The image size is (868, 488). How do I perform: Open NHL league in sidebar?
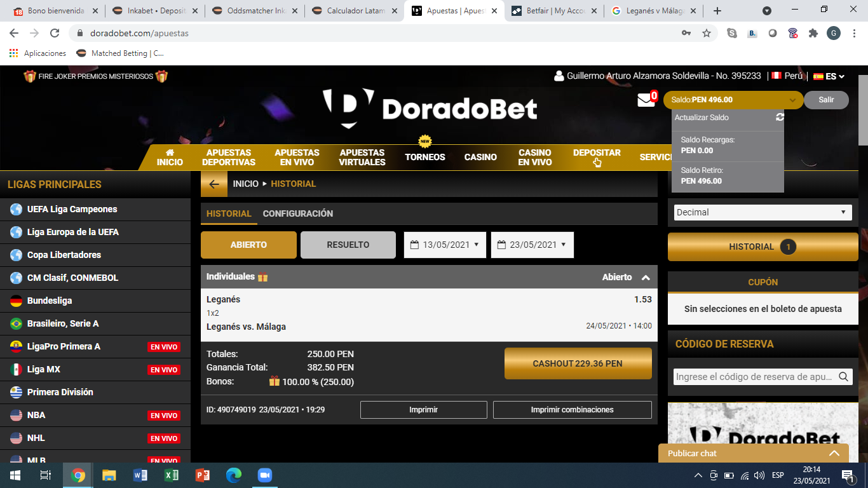[95, 438]
